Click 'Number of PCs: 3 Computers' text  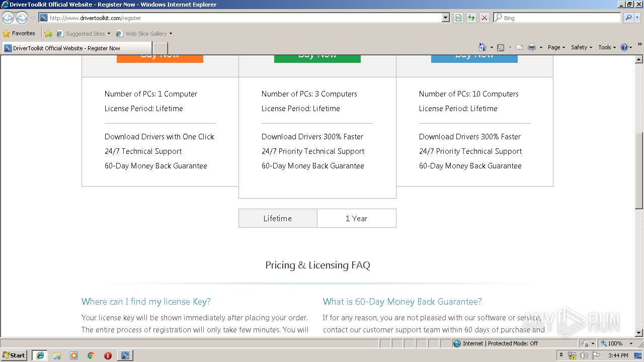point(309,94)
